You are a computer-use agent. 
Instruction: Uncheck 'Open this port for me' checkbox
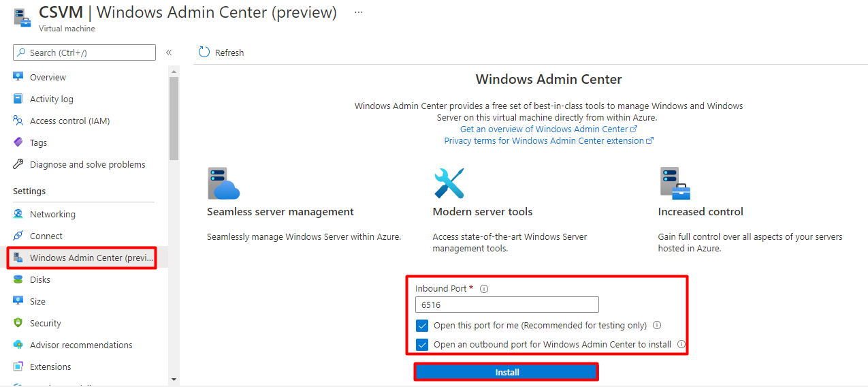click(423, 326)
